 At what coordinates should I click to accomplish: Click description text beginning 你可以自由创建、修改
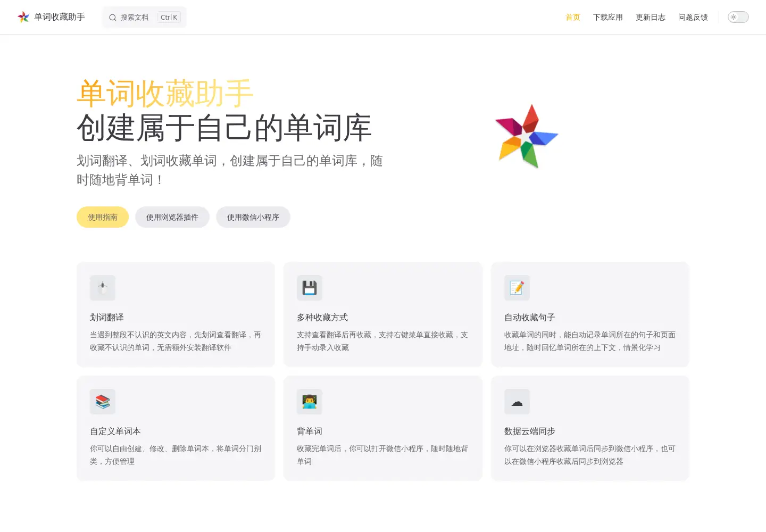(x=176, y=455)
